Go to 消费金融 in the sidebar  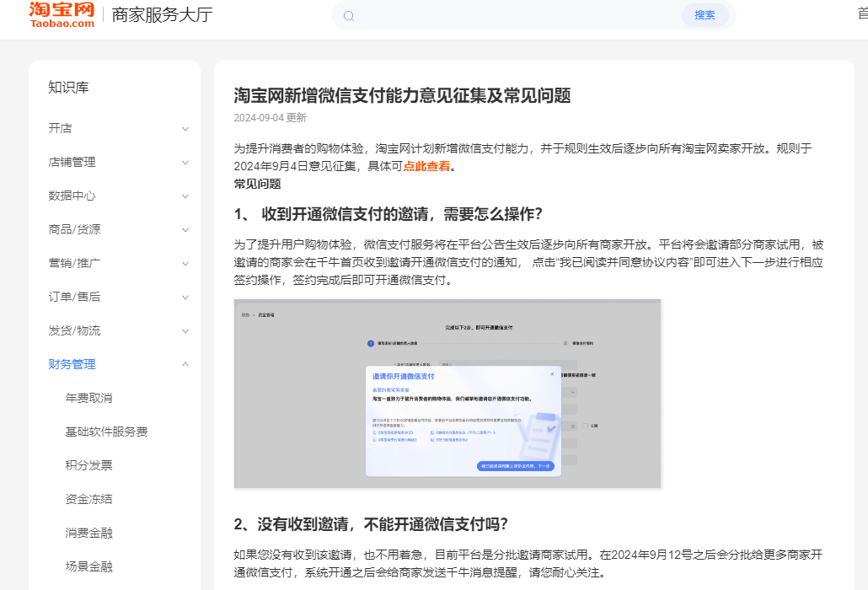click(x=88, y=533)
